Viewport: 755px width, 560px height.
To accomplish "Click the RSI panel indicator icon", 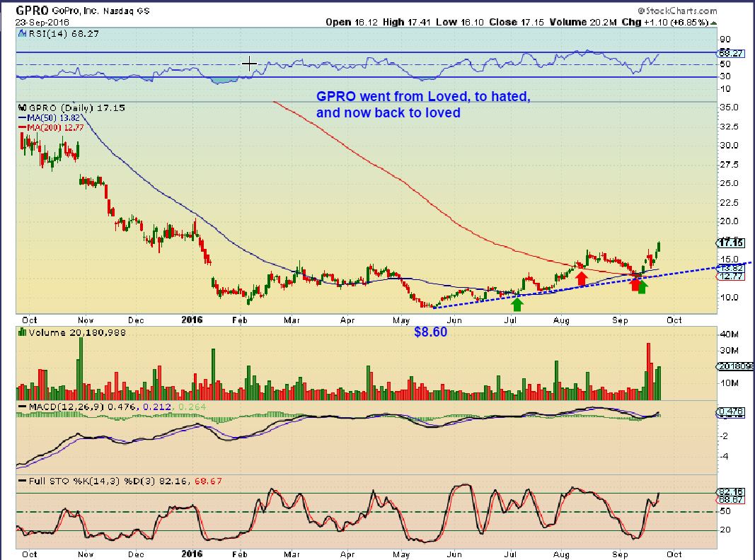I will click(22, 34).
